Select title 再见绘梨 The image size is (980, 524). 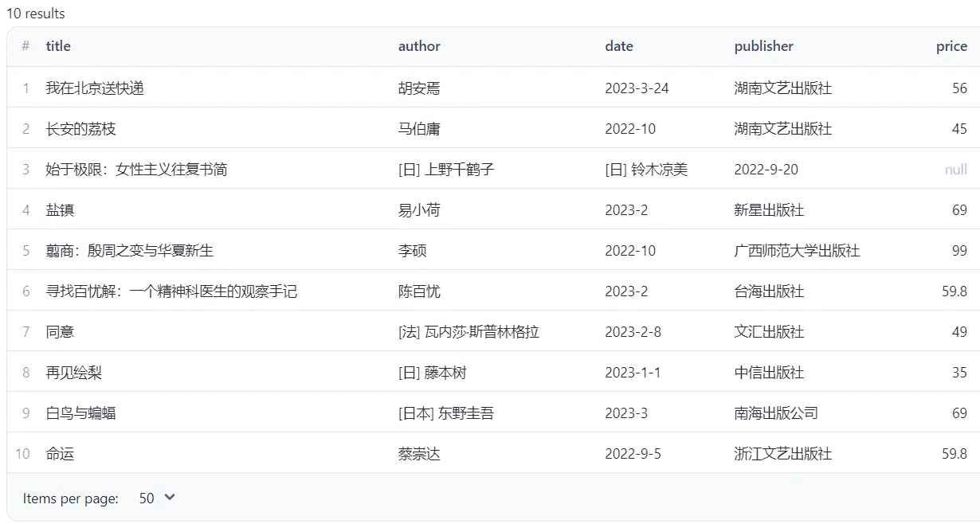(73, 372)
